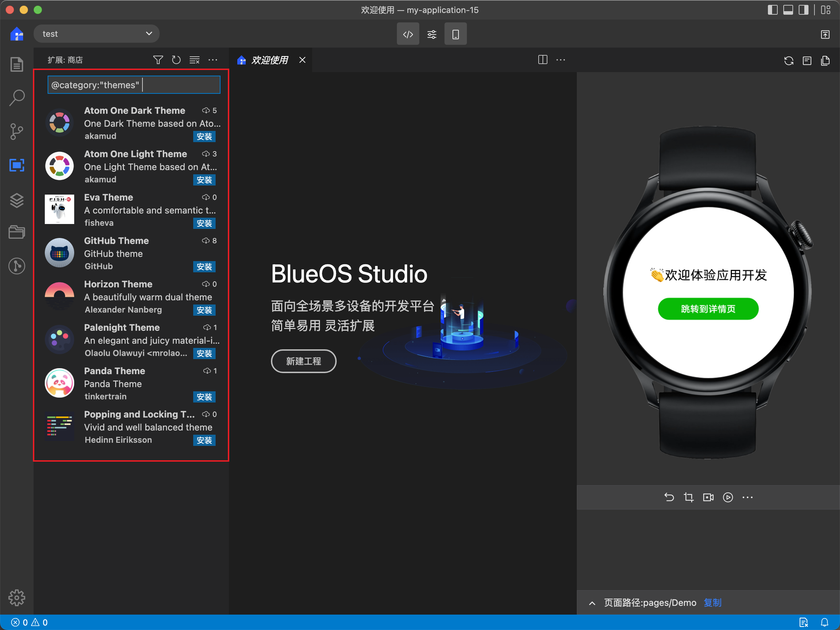Open the git graph icon in activity bar
This screenshot has height=630, width=840.
[x=17, y=266]
